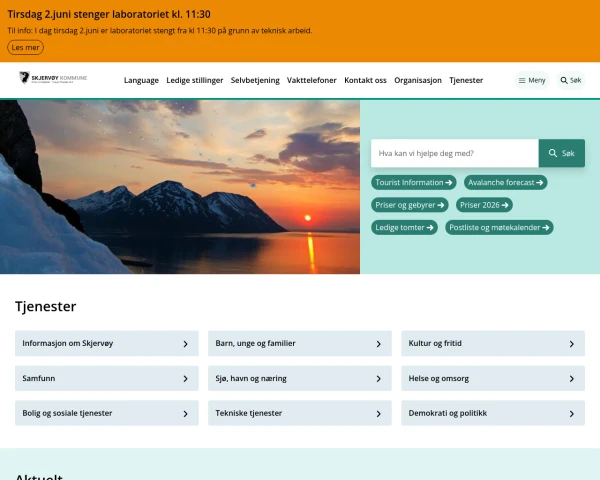Click the green Søk search button
The image size is (600, 480).
click(x=561, y=153)
